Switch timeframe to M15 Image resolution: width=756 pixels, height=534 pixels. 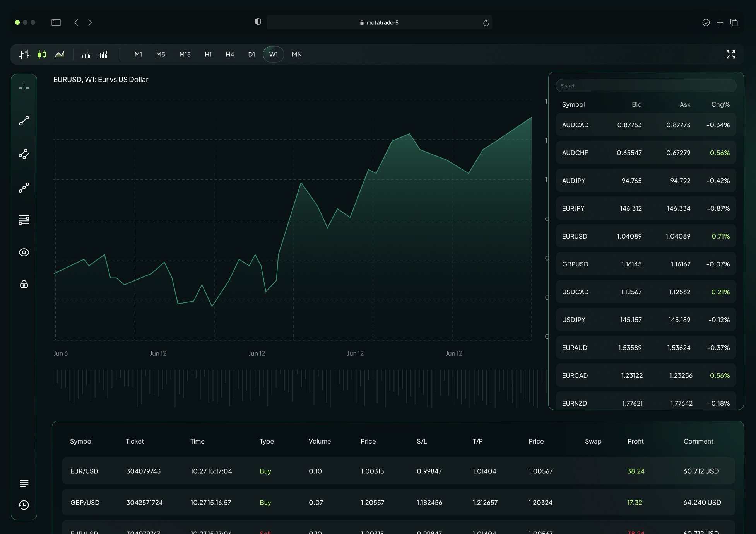[185, 55]
